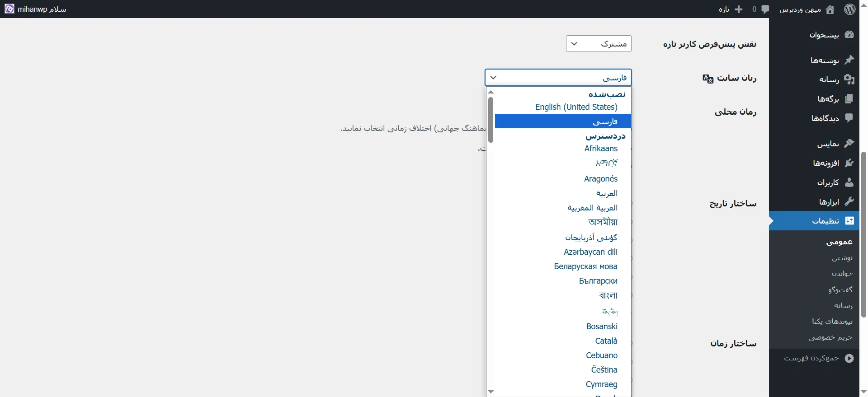Click the Posts (نوشته‌ها) pin icon
Viewport: 868px width, 397px height.
pos(849,60)
